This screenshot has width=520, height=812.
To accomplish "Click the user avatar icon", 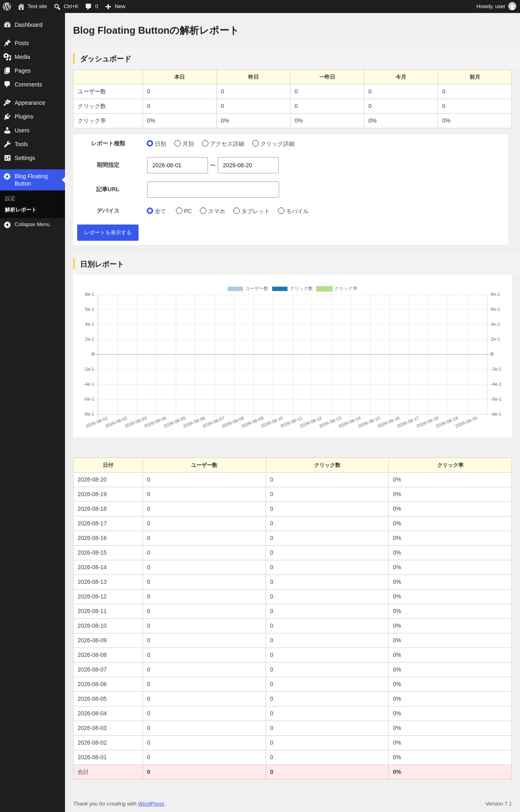I will (x=512, y=6).
